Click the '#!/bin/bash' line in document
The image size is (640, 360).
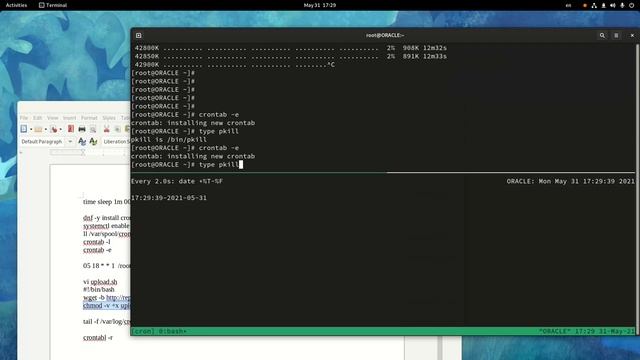[99, 289]
